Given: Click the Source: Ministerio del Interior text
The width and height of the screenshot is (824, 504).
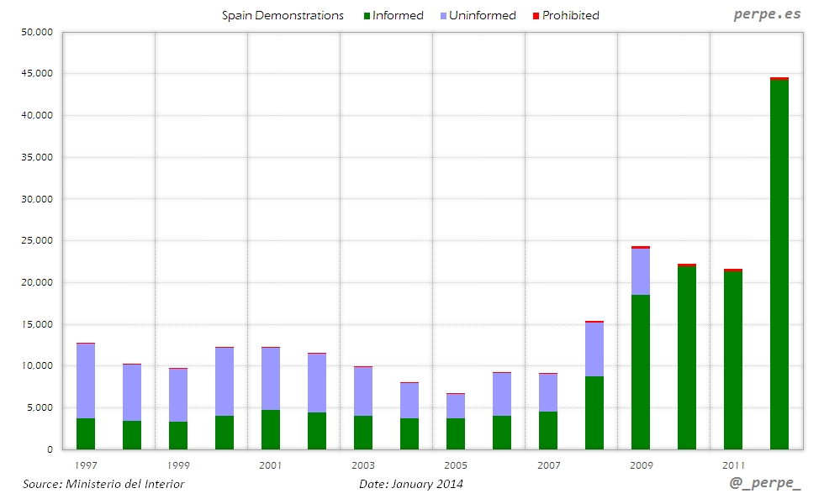Looking at the screenshot, I should [103, 484].
